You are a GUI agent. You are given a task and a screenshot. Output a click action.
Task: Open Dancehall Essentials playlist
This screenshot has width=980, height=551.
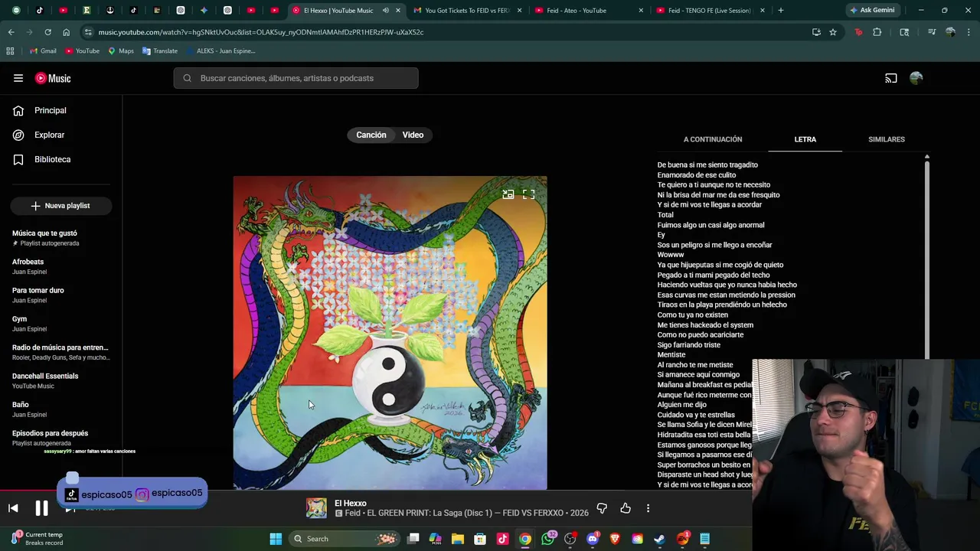point(60,380)
